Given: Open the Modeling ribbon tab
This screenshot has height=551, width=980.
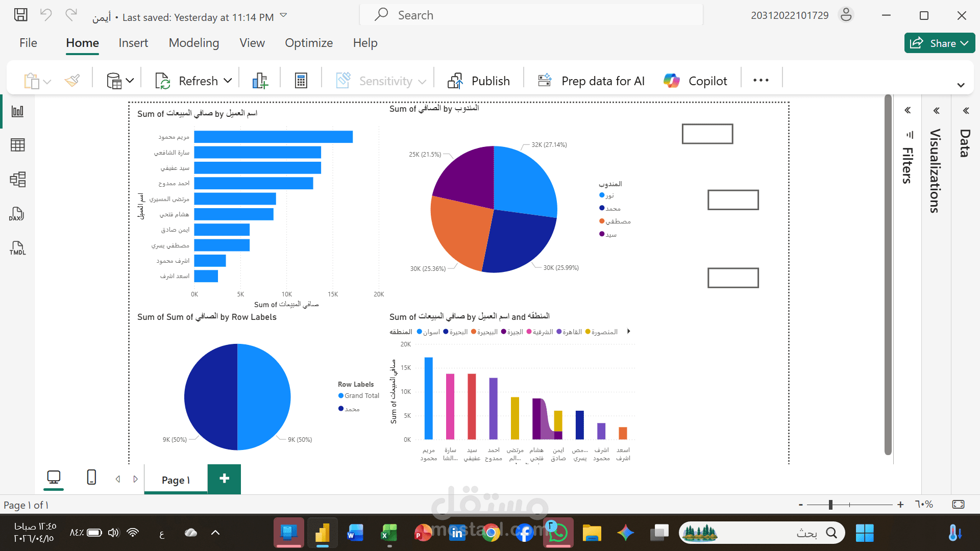Looking at the screenshot, I should (194, 43).
